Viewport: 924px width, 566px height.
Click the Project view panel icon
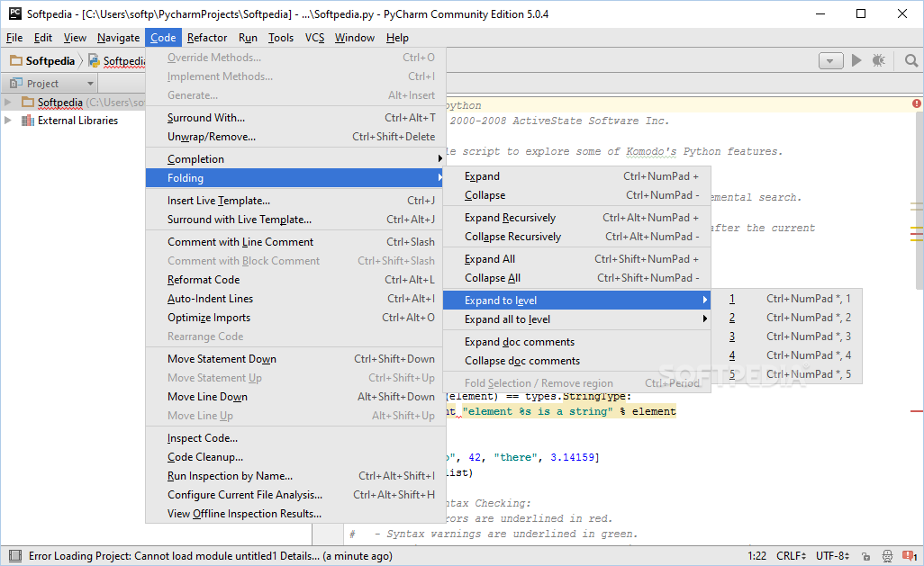pos(16,83)
